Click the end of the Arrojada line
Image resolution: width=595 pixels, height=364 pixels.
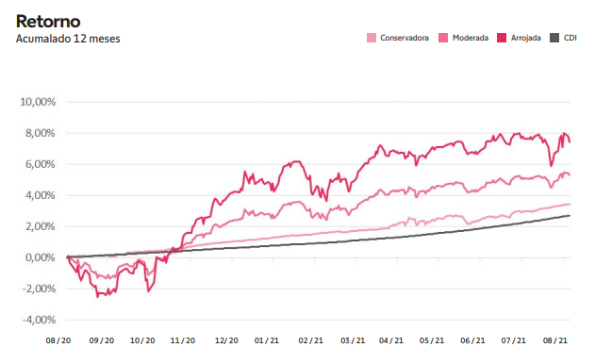pos(570,142)
